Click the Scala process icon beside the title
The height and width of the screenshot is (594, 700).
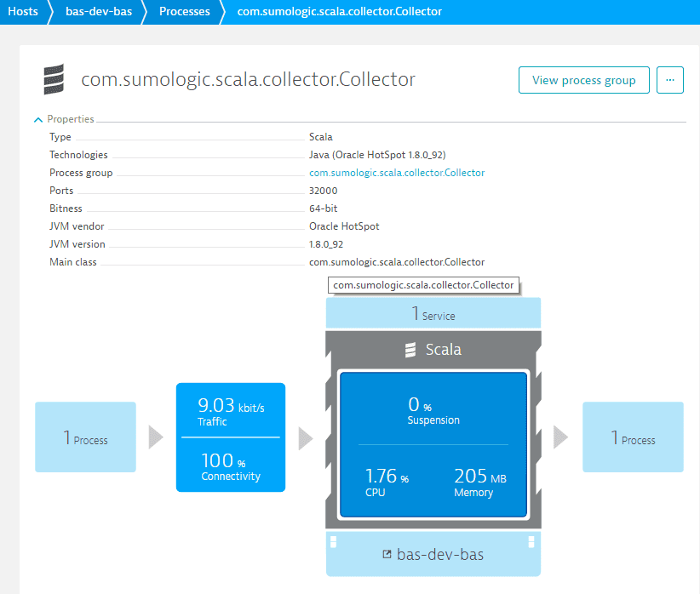(54, 79)
